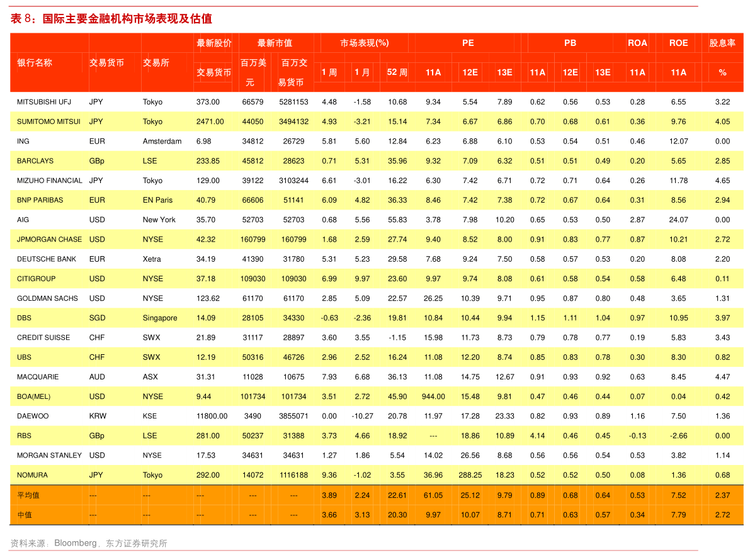Select the 交易所 column header

tap(156, 62)
